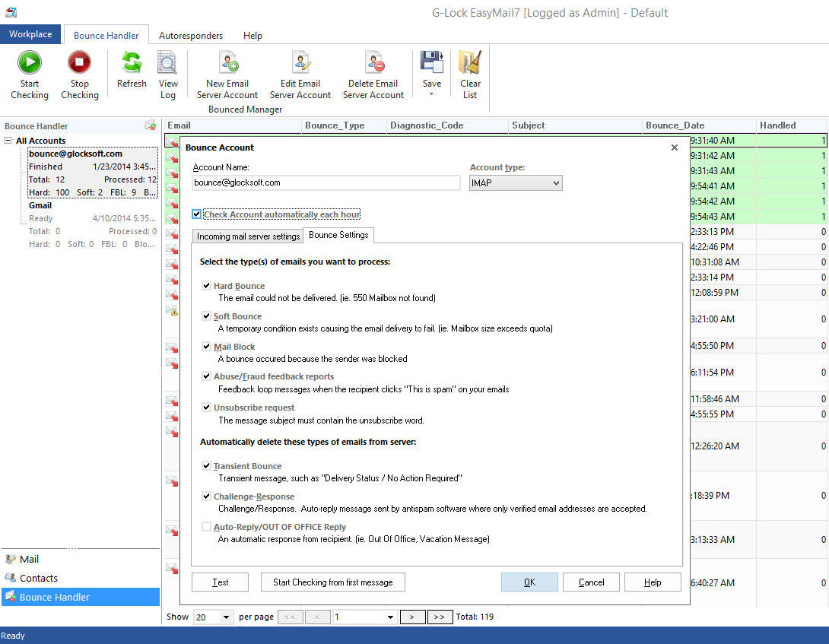Click the warning mail icon in the email list
This screenshot has height=644, width=829.
[171, 310]
